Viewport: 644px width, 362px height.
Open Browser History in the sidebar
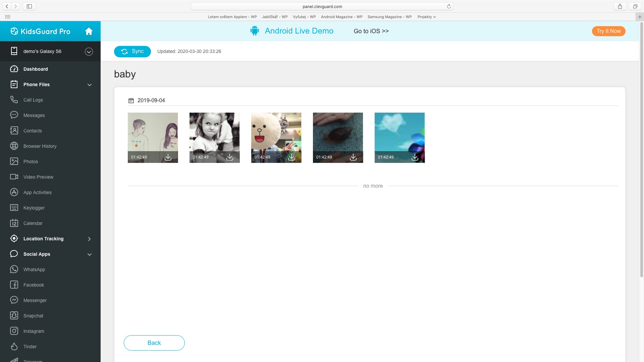tap(40, 146)
